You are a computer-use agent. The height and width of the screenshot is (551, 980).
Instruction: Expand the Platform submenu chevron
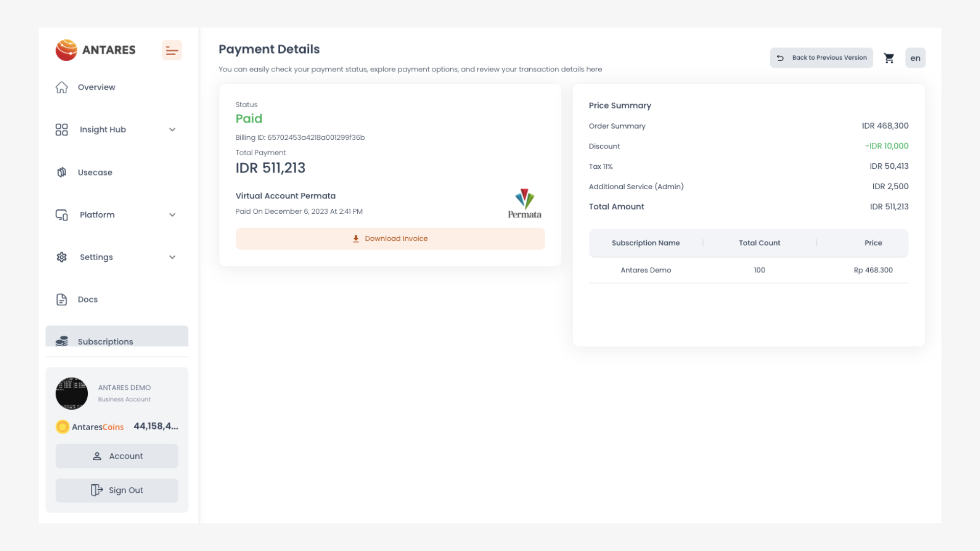173,215
